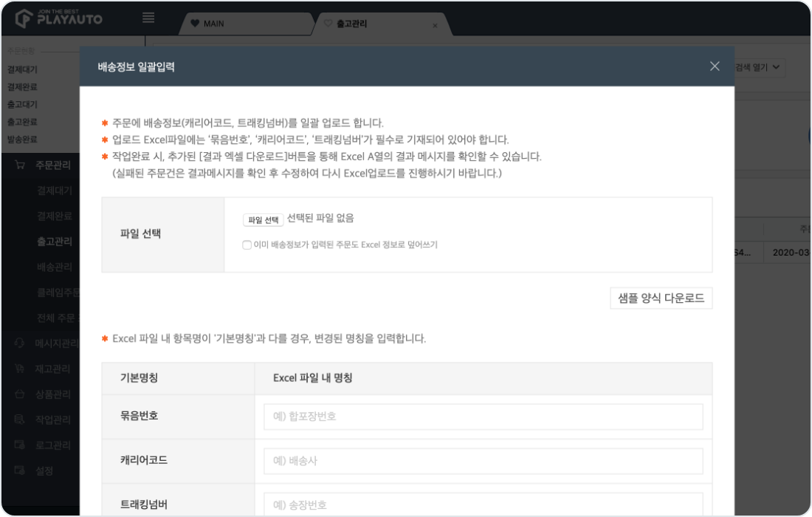Click the 캐리어코드 name input field
This screenshot has width=812, height=517.
click(483, 461)
